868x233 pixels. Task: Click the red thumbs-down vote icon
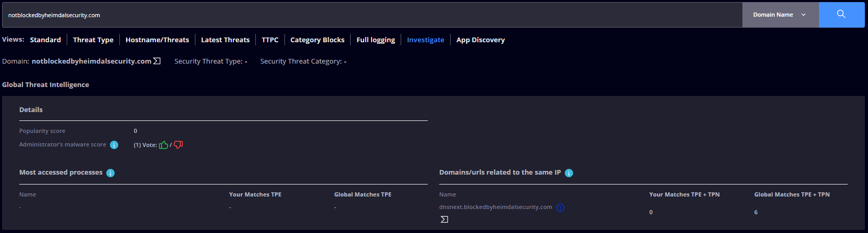pyautogui.click(x=178, y=145)
